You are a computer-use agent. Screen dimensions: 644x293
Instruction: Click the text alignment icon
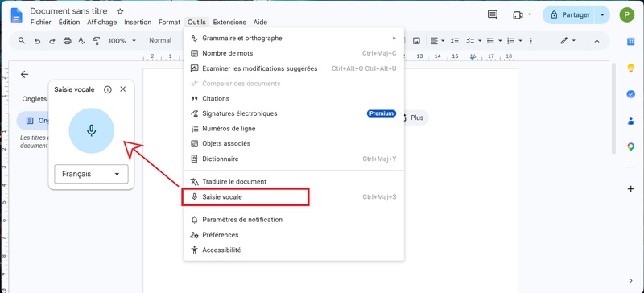[434, 41]
